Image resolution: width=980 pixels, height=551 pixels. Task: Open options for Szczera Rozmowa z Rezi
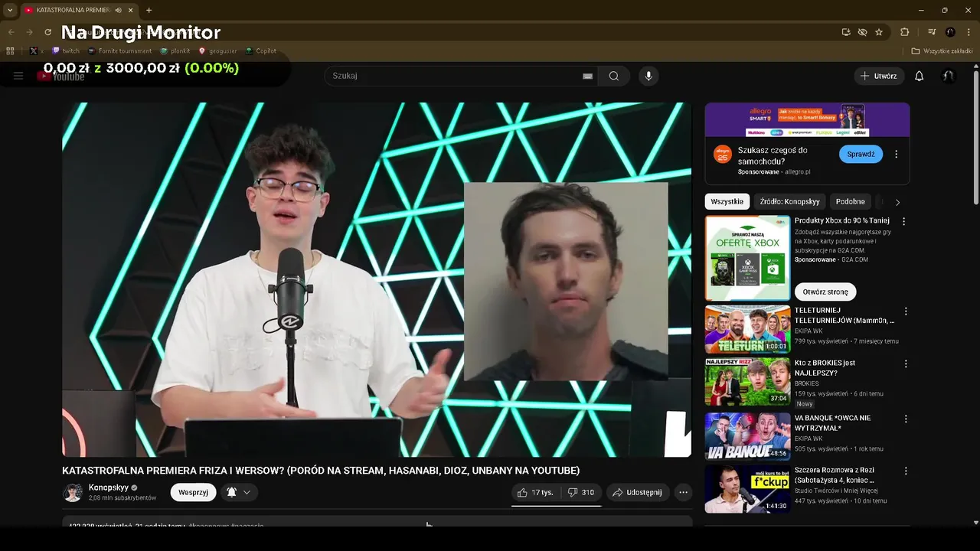coord(906,471)
